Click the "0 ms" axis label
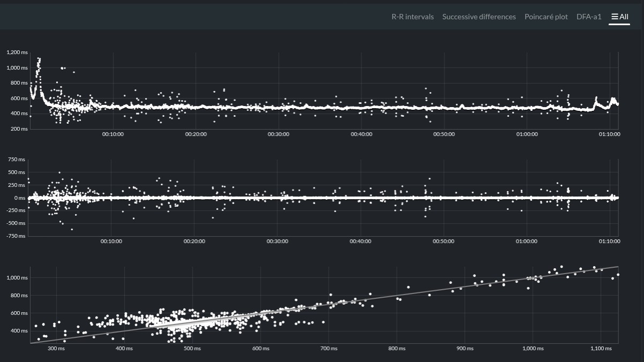644x362 pixels. pyautogui.click(x=20, y=198)
